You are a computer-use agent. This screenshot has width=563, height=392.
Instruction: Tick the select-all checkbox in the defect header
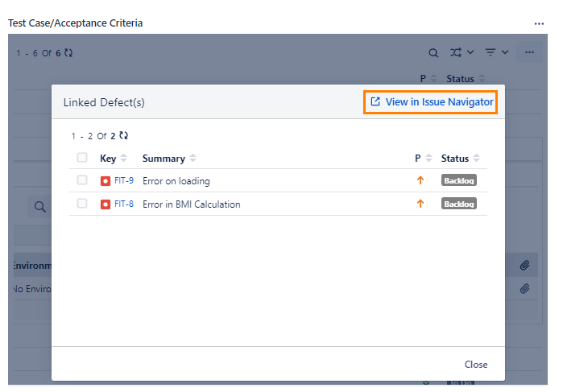(82, 158)
